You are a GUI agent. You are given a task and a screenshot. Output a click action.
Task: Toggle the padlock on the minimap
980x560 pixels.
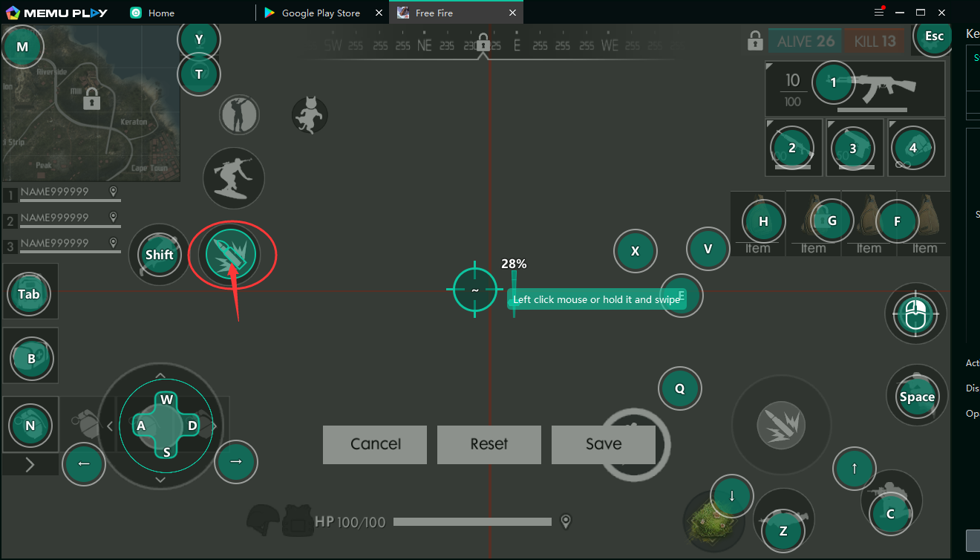92,97
